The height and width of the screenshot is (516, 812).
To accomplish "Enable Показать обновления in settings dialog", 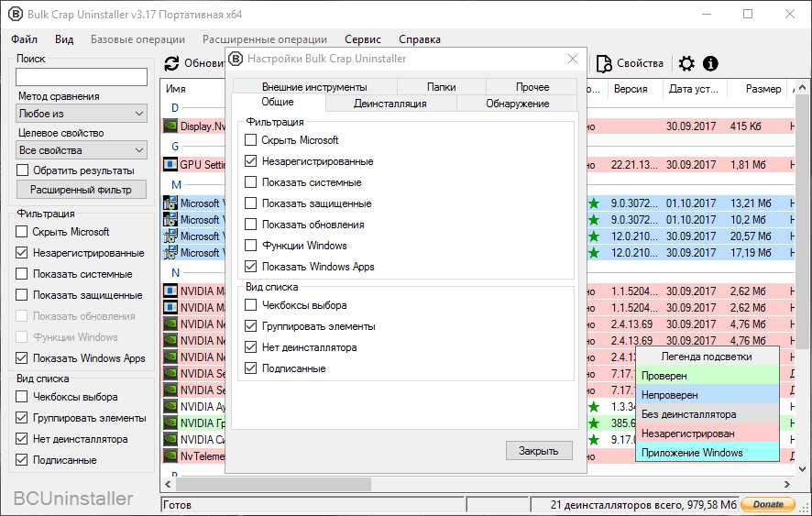I will [250, 225].
